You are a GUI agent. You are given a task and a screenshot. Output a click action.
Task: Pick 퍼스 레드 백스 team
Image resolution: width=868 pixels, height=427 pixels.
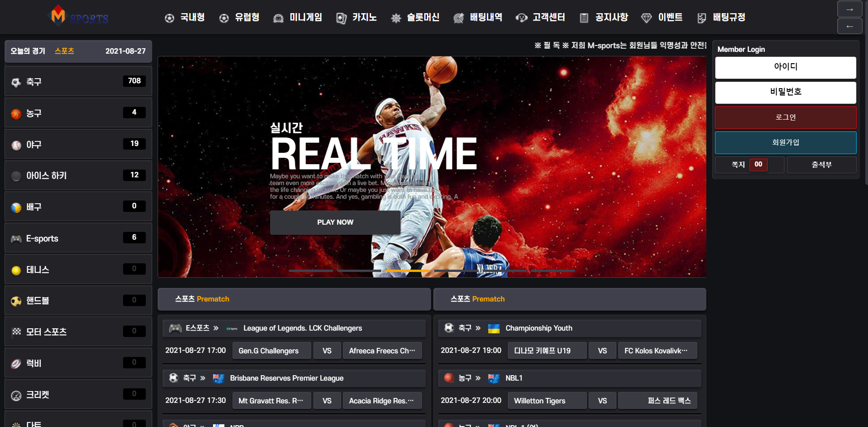[x=657, y=401]
